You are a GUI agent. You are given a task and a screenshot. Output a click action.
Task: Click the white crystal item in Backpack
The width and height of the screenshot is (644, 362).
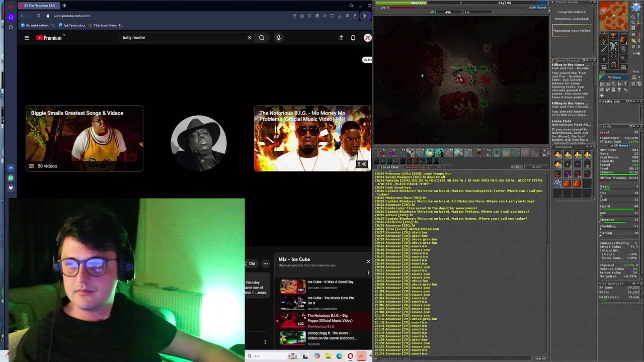[x=557, y=184]
